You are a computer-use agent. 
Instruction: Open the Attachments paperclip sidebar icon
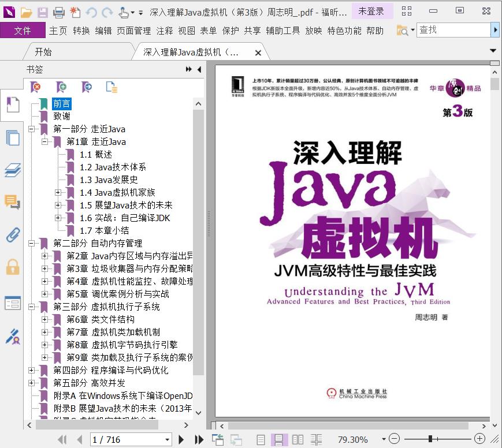(x=13, y=235)
